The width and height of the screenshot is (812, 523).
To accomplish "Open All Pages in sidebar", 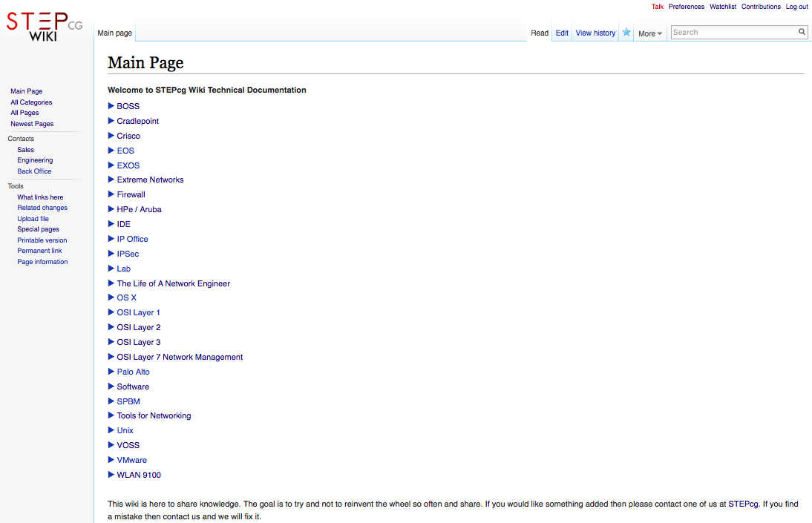I will (x=24, y=113).
